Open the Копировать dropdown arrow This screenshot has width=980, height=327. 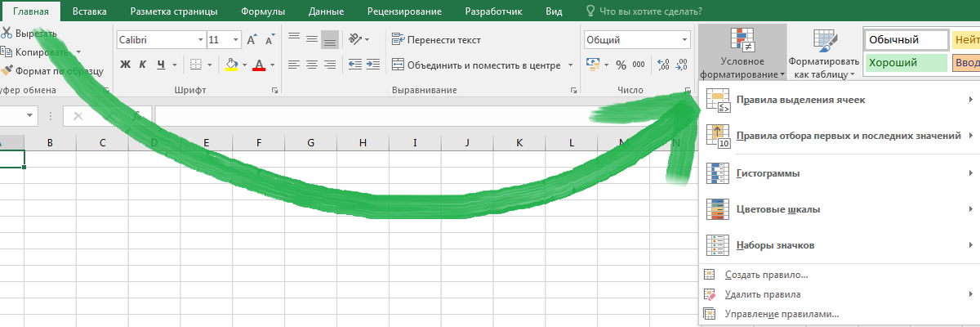pos(78,52)
